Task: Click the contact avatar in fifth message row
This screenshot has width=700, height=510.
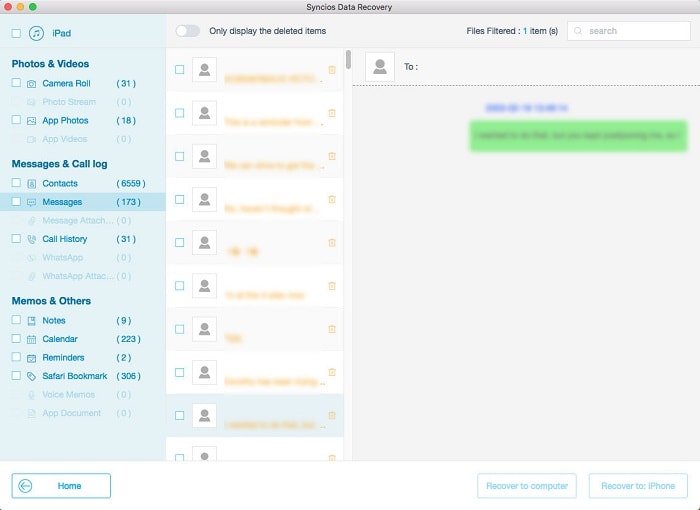Action: pos(204,242)
